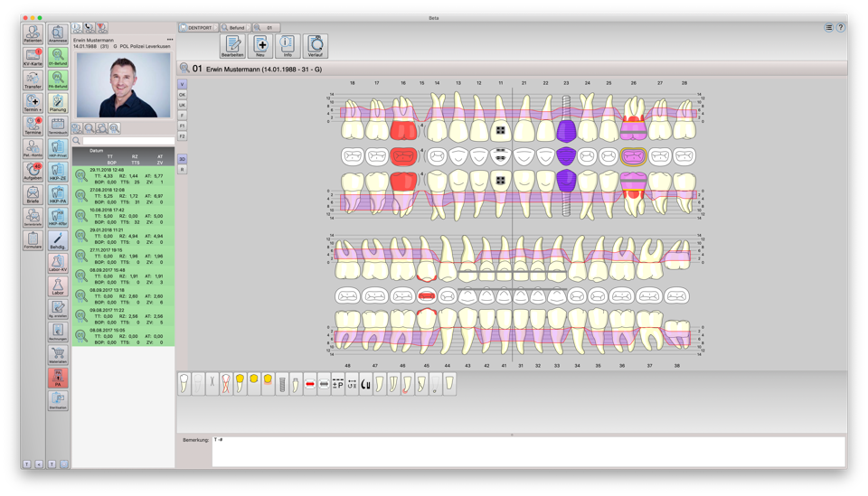Select the implant screw tool icon
Viewport: 868px width, 496px height.
click(x=282, y=384)
